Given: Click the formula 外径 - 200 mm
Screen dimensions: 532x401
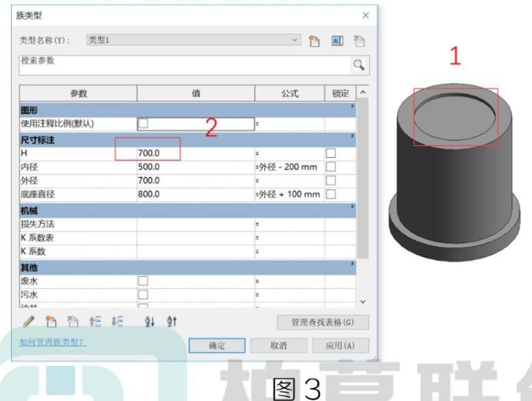Looking at the screenshot, I should (x=288, y=167).
